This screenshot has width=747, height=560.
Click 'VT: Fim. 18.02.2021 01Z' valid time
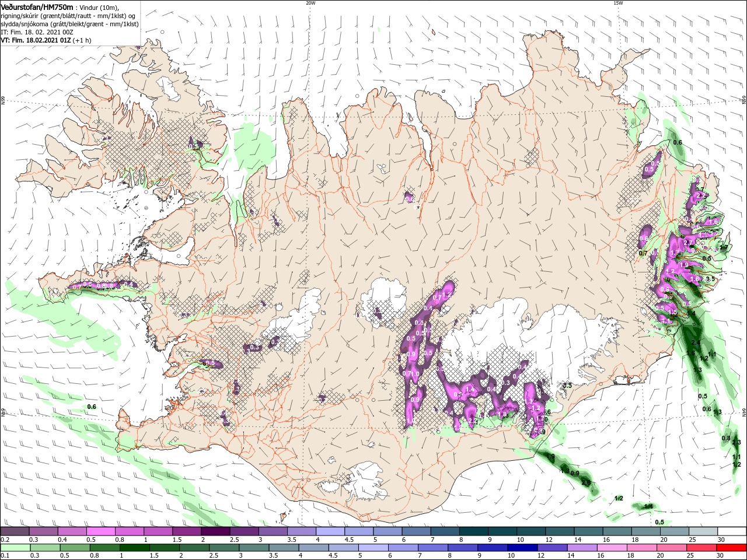click(x=36, y=40)
